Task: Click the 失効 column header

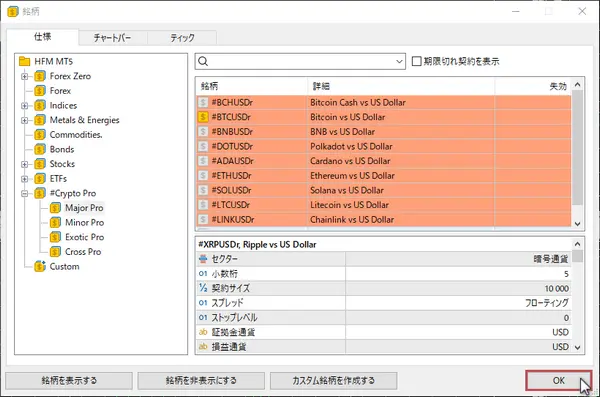Action: point(533,86)
